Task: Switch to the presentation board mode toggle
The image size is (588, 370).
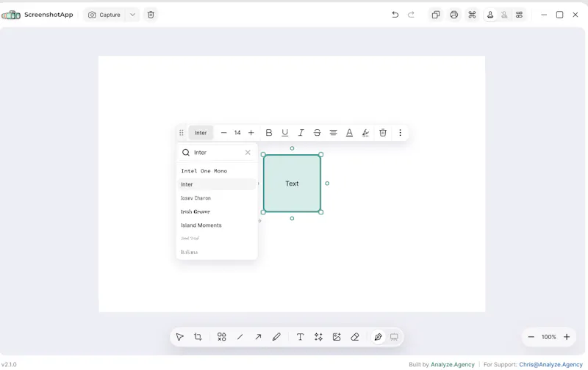Action: [x=394, y=337]
